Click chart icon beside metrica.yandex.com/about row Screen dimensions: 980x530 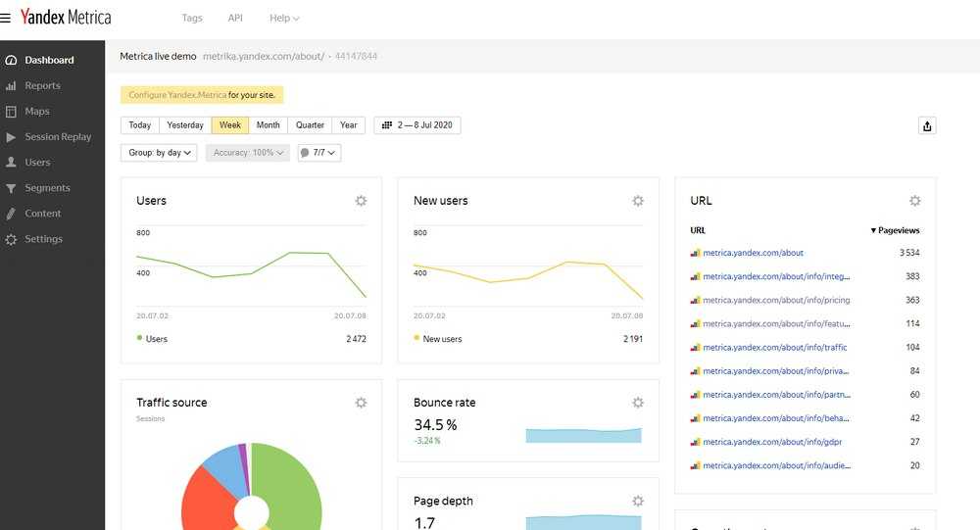[695, 253]
